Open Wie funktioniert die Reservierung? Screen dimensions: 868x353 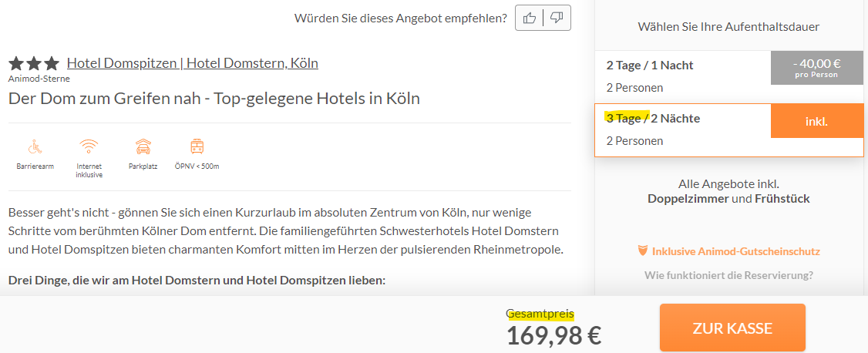point(728,275)
